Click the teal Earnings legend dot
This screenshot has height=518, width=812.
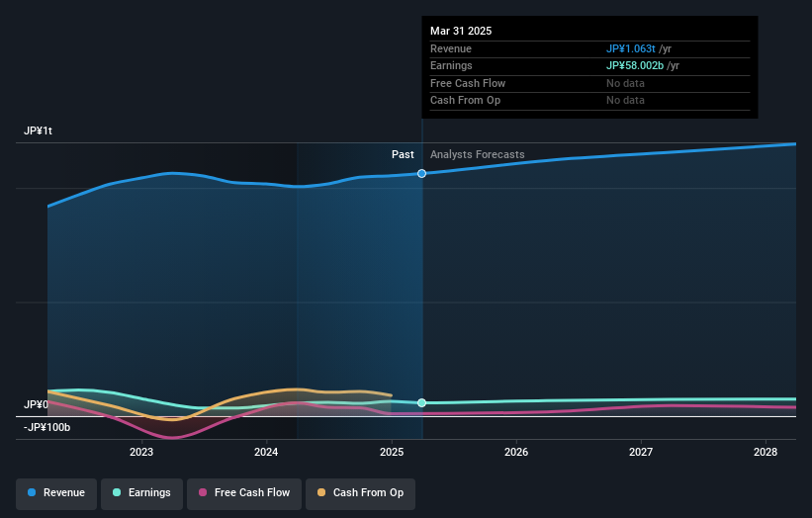tap(117, 492)
